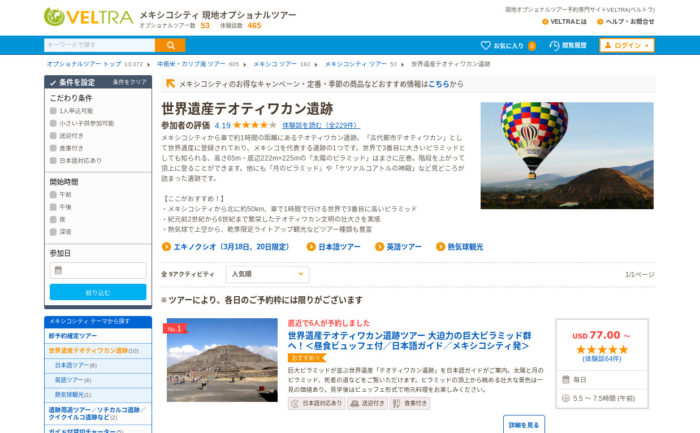Click the 絞り込む filter button
The image size is (700, 433).
(98, 292)
